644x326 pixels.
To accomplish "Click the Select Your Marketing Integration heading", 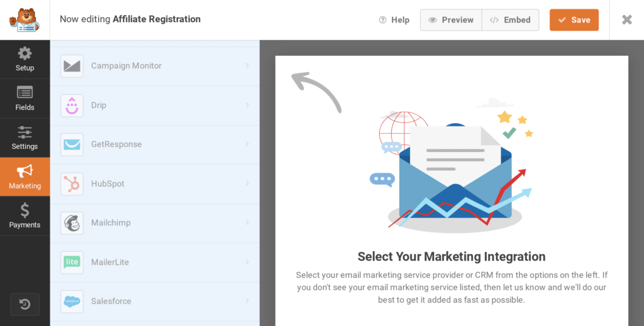I will click(x=452, y=257).
